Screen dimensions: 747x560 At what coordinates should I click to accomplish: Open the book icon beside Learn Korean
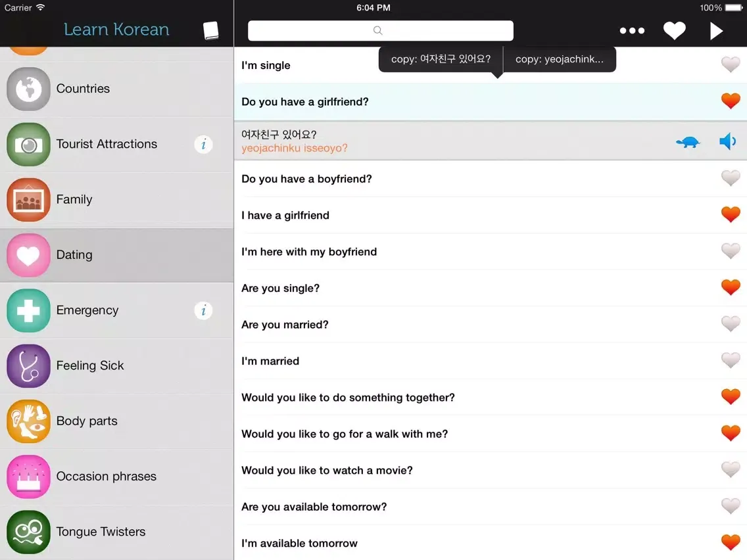click(210, 30)
